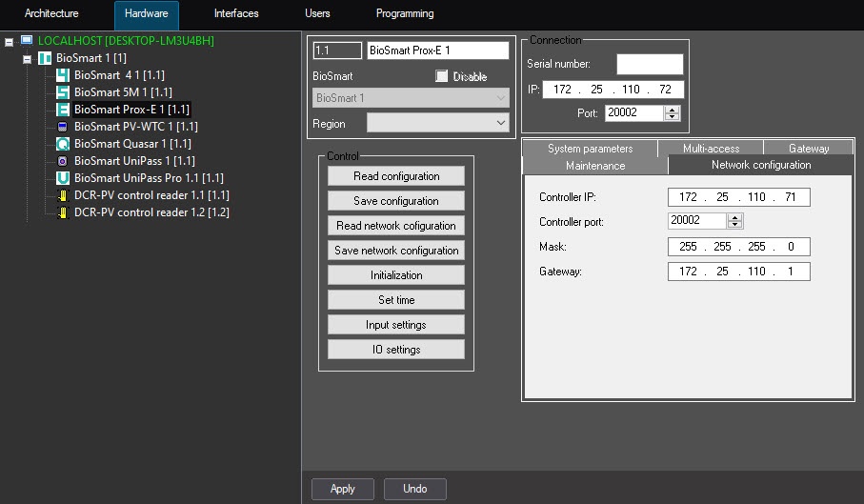The height and width of the screenshot is (504, 864).
Task: Select BioSmart Quasar 1 [1.1] in tree
Action: [132, 144]
